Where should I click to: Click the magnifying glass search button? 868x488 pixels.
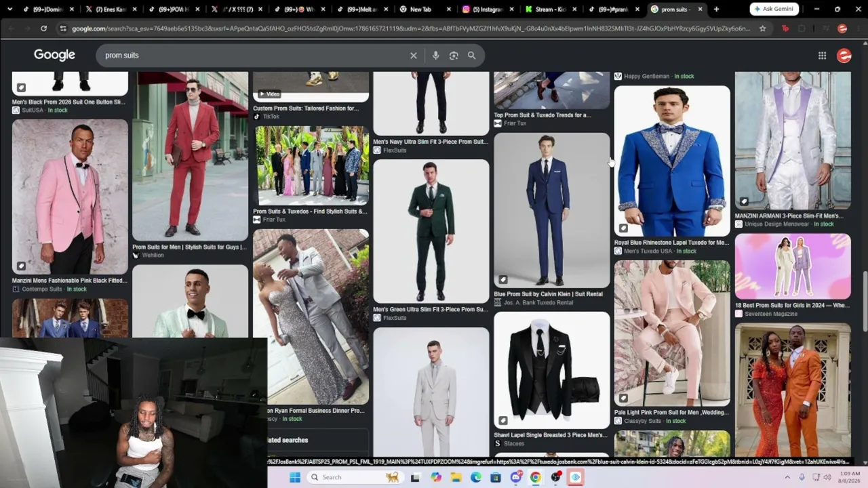(472, 56)
